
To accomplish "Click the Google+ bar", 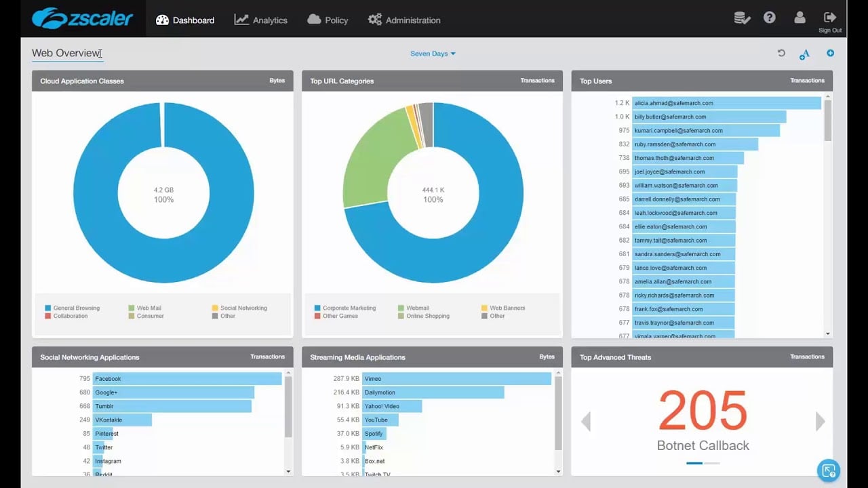I will point(174,392).
